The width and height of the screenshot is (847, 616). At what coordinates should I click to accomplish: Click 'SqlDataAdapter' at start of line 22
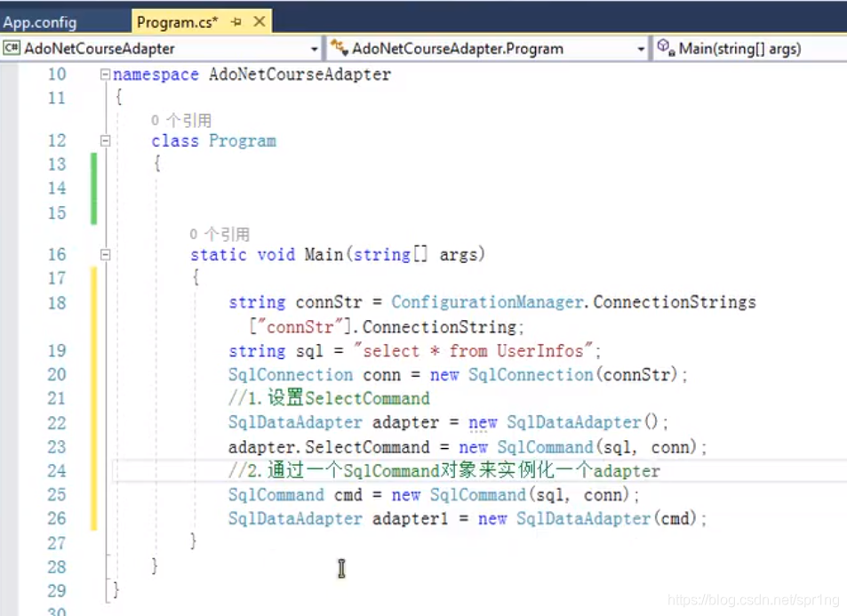(295, 422)
